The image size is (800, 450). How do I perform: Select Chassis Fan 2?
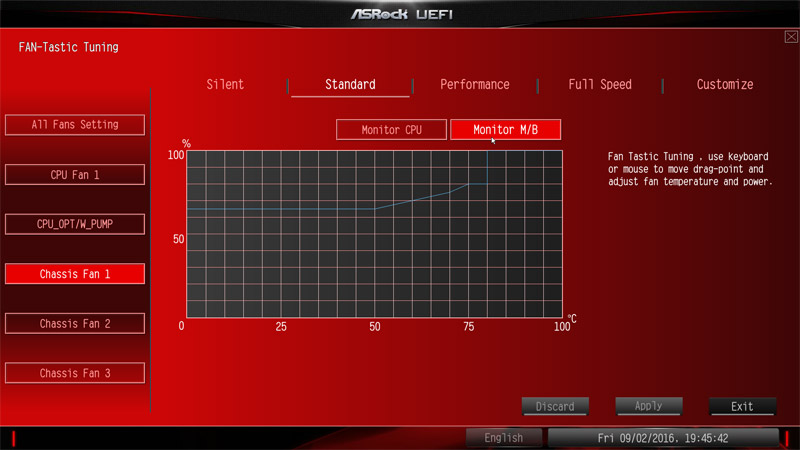pos(75,323)
